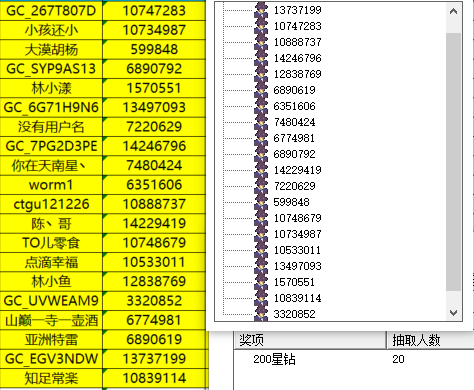The width and height of the screenshot is (474, 390).
Task: Click the 奖项 column header
Action: coord(310,340)
